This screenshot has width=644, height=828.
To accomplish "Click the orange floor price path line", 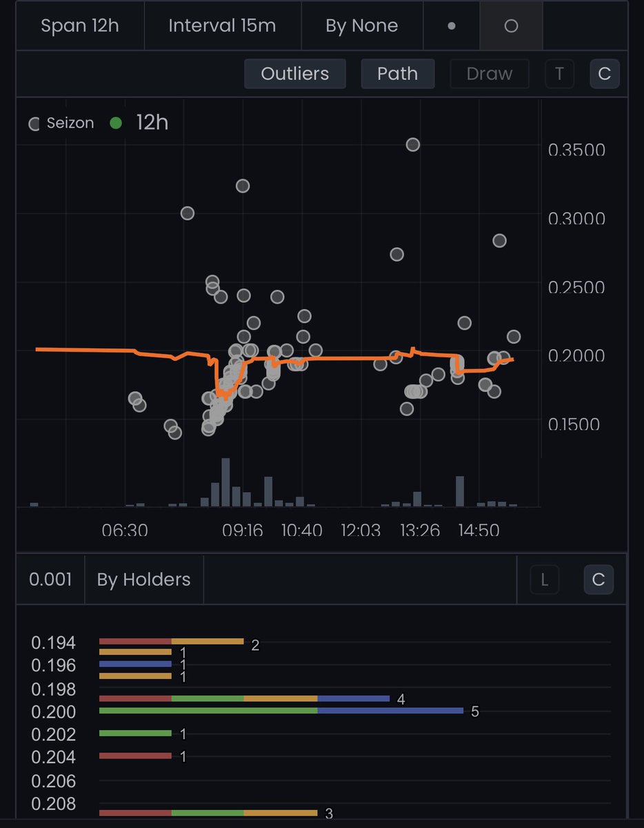I will (x=345, y=358).
